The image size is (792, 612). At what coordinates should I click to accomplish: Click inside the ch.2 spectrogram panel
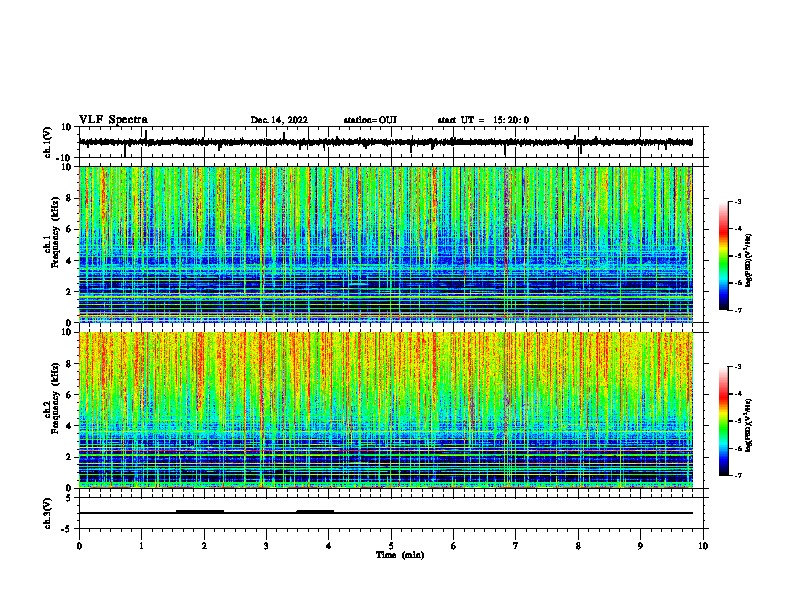pos(385,410)
